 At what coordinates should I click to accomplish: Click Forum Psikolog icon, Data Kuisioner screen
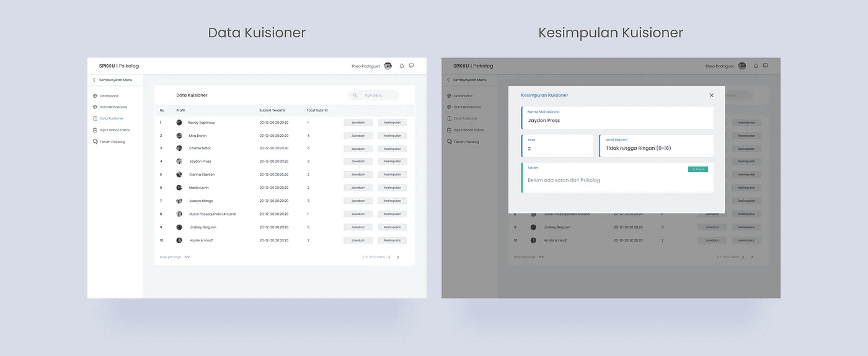click(x=95, y=142)
